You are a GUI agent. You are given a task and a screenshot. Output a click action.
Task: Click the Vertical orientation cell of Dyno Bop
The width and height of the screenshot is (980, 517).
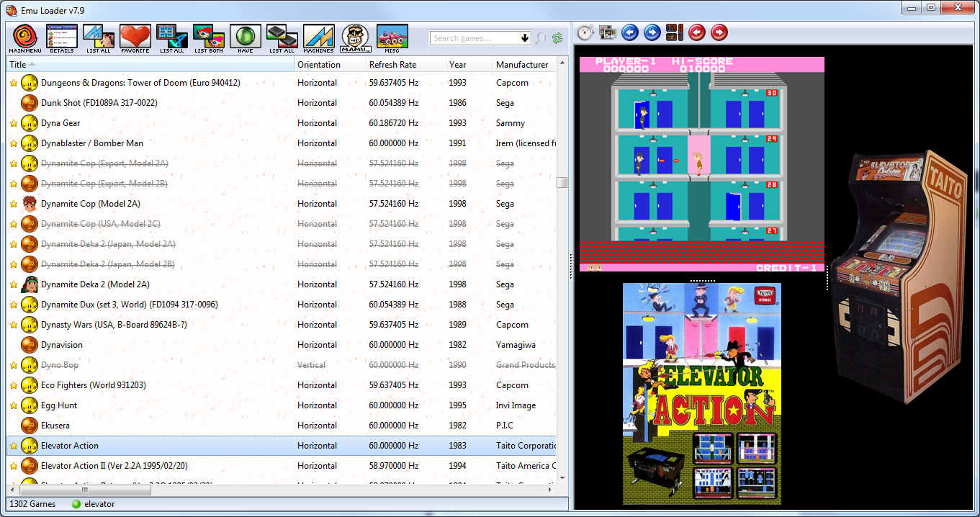click(x=311, y=365)
